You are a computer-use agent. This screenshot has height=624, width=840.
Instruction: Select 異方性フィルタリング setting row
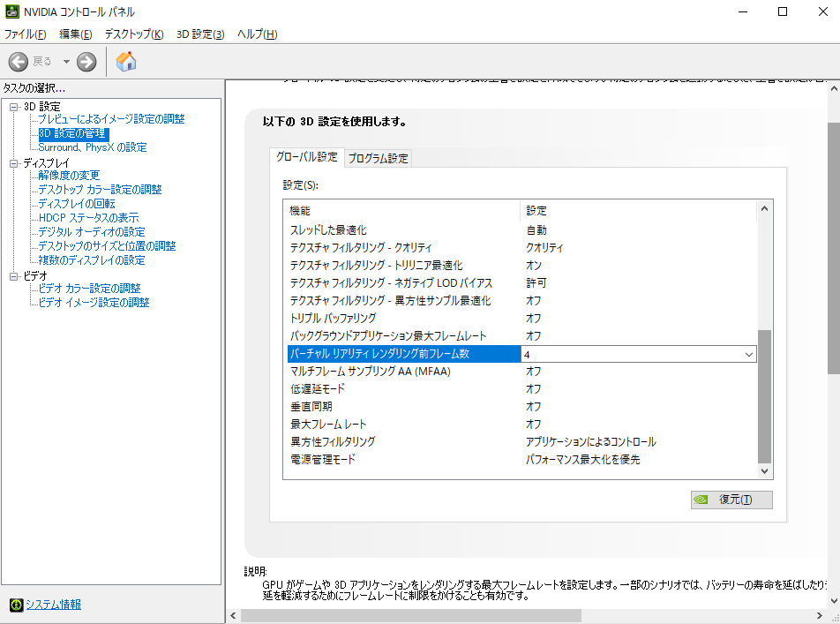tap(522, 443)
